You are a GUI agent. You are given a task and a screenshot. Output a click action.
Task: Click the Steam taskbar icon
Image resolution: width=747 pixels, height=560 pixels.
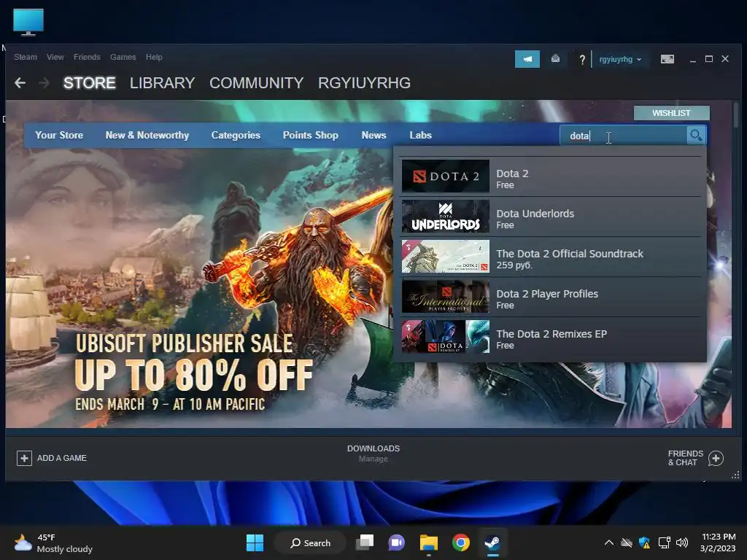pos(492,542)
